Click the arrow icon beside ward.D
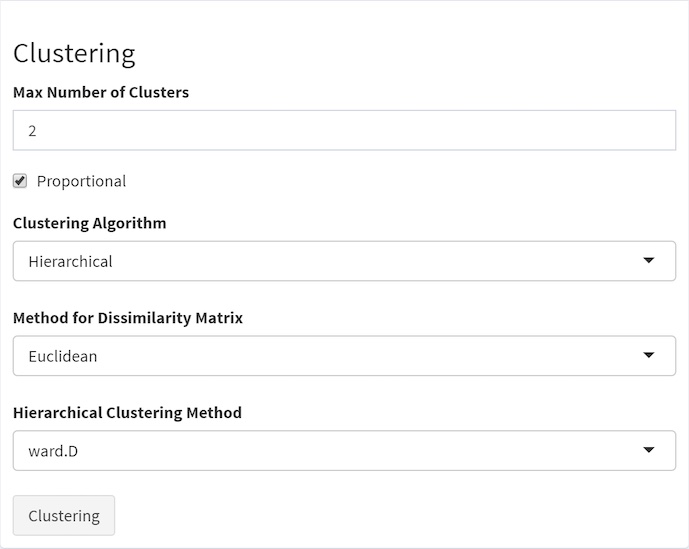Screen dimensions: 689x549 pos(648,451)
